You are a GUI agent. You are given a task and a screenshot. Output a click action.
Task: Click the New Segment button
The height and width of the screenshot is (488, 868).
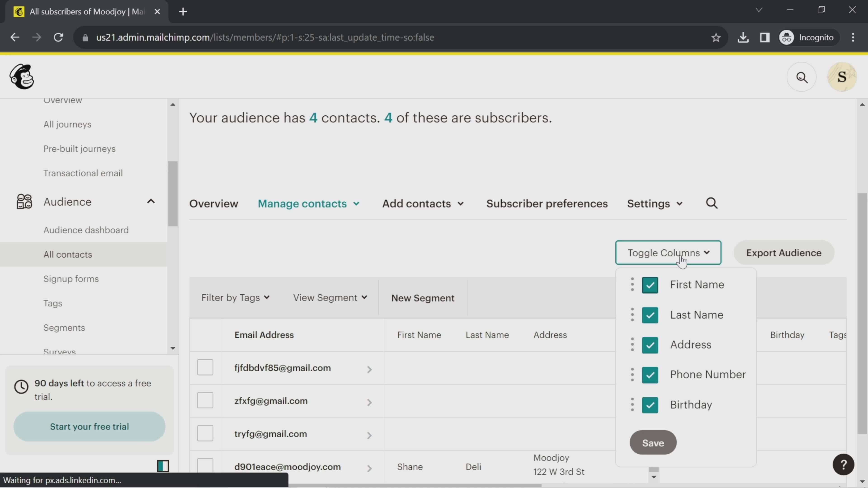point(422,298)
